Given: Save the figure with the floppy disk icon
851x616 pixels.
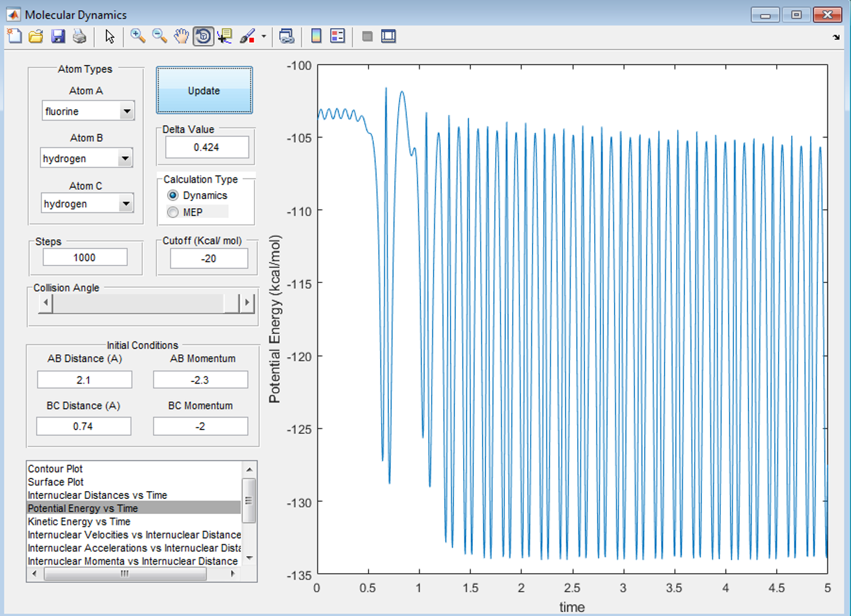Looking at the screenshot, I should pyautogui.click(x=58, y=36).
